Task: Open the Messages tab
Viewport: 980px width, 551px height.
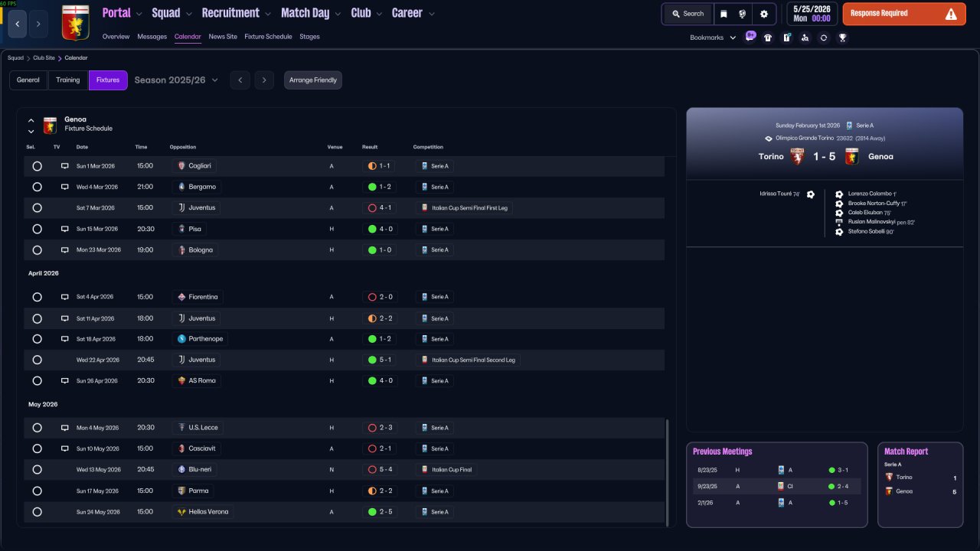Action: coord(152,37)
